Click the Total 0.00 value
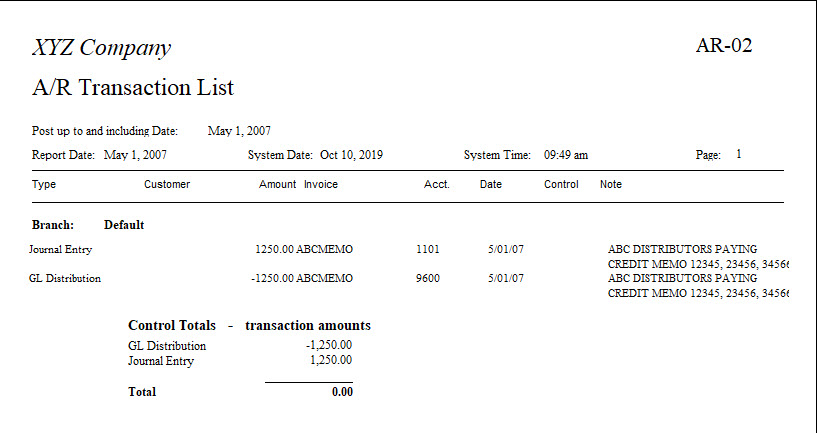 pos(342,392)
